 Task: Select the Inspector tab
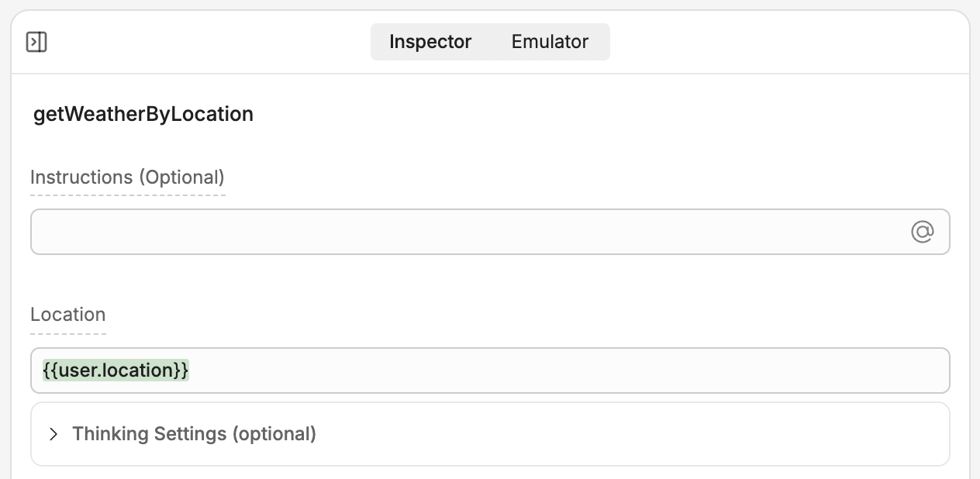tap(430, 42)
